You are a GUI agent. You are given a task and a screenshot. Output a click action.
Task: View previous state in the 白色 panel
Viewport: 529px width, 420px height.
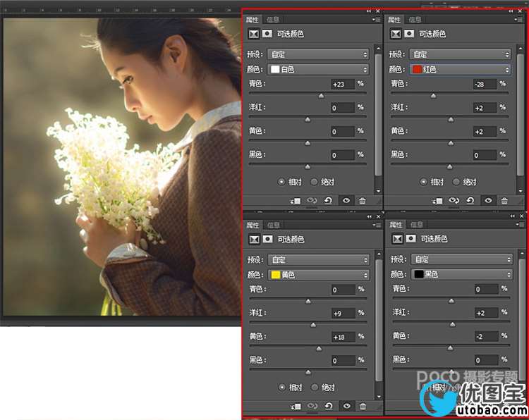[312, 201]
